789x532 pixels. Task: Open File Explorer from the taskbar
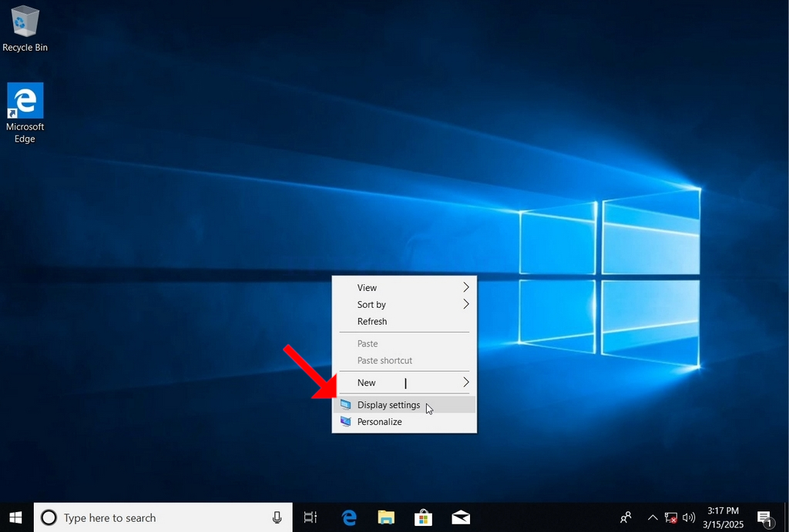386,517
